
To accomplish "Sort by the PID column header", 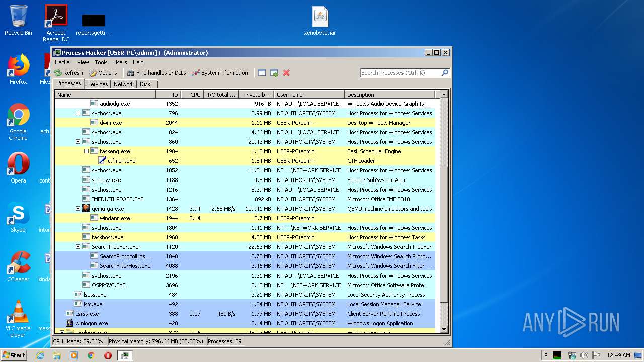I will [168, 95].
